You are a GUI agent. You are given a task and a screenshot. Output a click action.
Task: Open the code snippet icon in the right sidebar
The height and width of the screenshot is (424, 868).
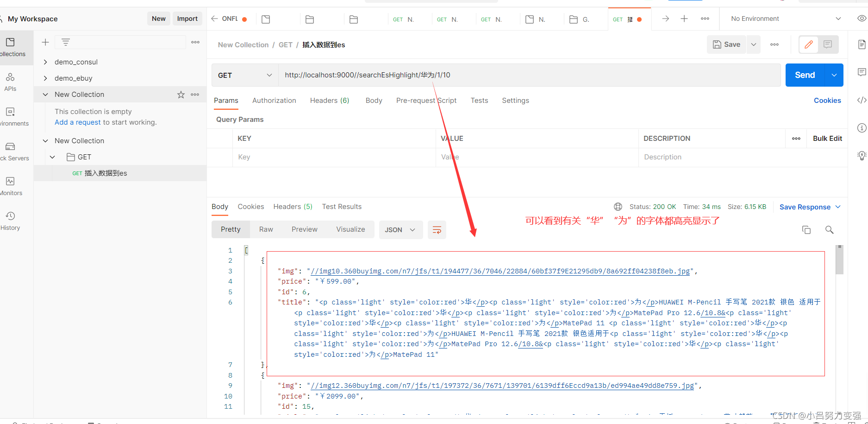862,100
